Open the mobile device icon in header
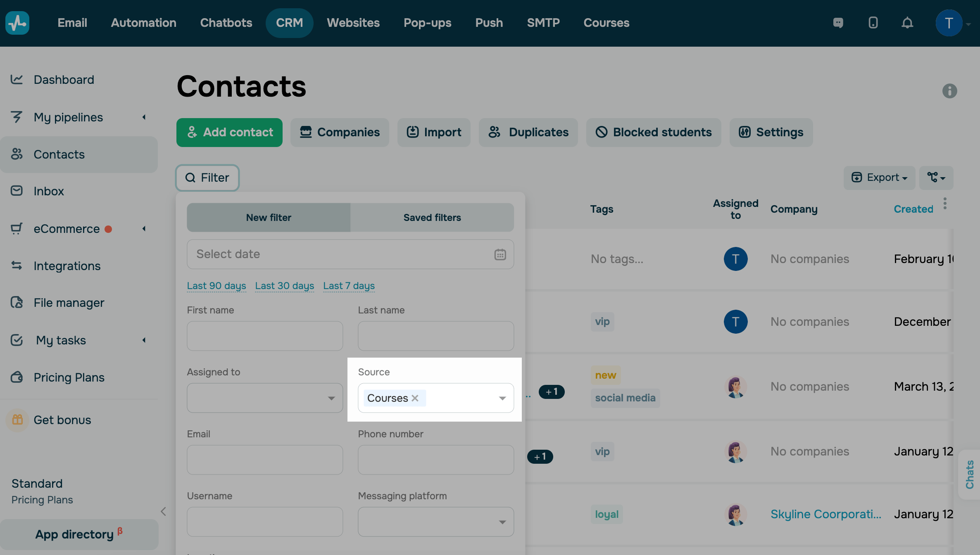The width and height of the screenshot is (980, 555). pos(873,23)
